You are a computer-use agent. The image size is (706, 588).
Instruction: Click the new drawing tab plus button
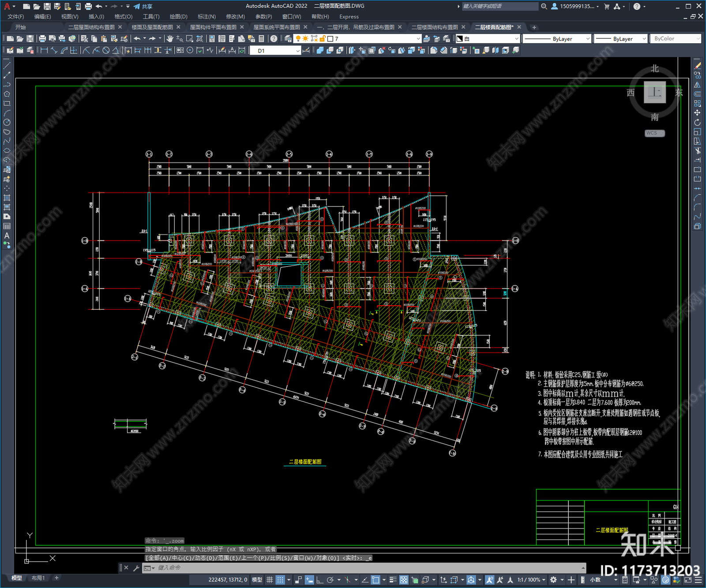[x=534, y=27]
